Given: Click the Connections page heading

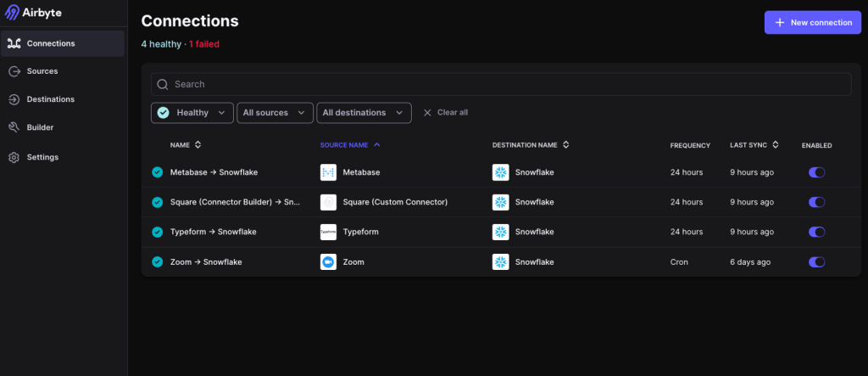Looking at the screenshot, I should pyautogui.click(x=190, y=21).
